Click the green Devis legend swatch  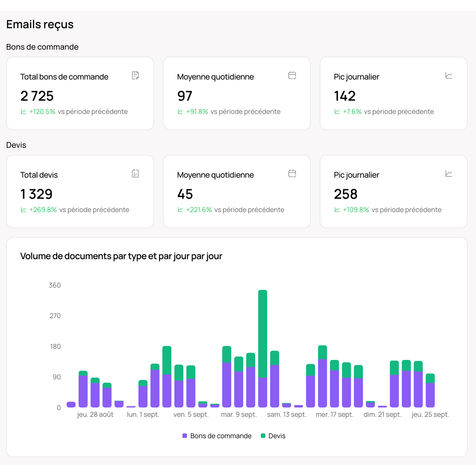click(x=263, y=436)
